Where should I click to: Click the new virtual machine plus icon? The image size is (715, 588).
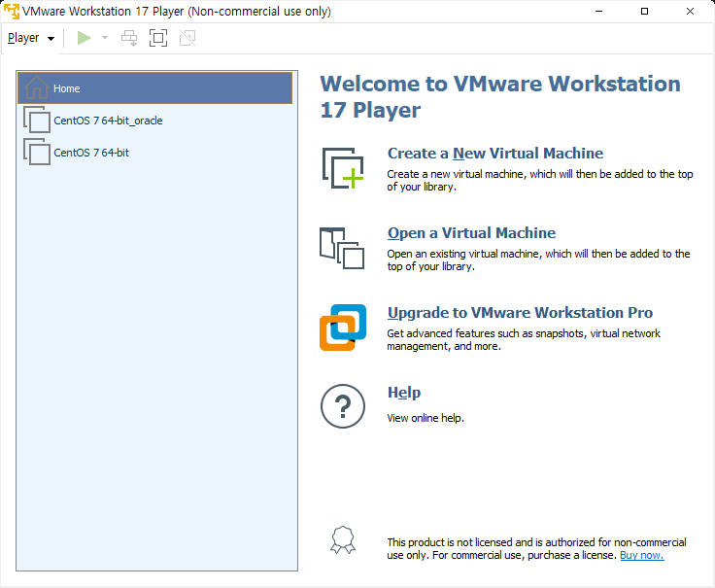343,168
